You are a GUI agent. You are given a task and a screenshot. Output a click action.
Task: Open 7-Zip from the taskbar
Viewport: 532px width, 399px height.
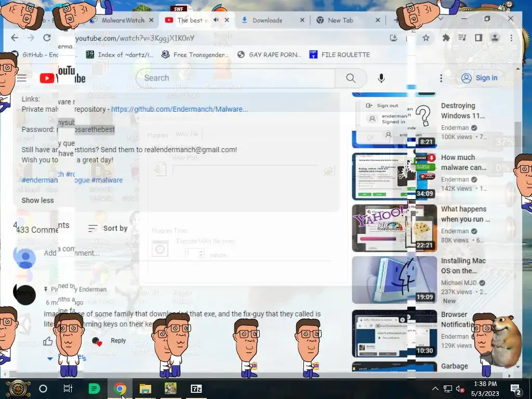point(196,389)
